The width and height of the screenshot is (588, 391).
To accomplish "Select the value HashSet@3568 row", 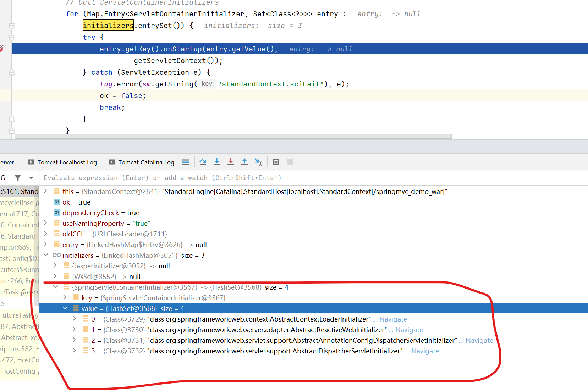I will (x=313, y=308).
